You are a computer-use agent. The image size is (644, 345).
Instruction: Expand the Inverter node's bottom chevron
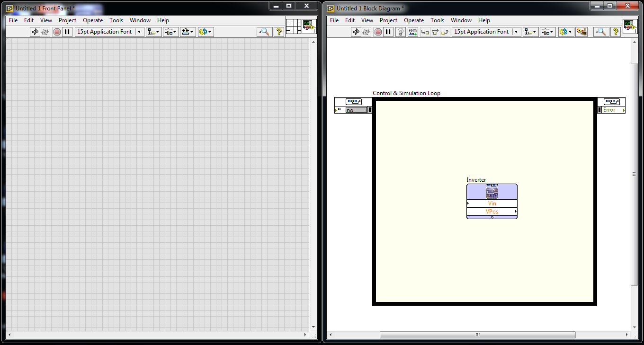point(492,217)
